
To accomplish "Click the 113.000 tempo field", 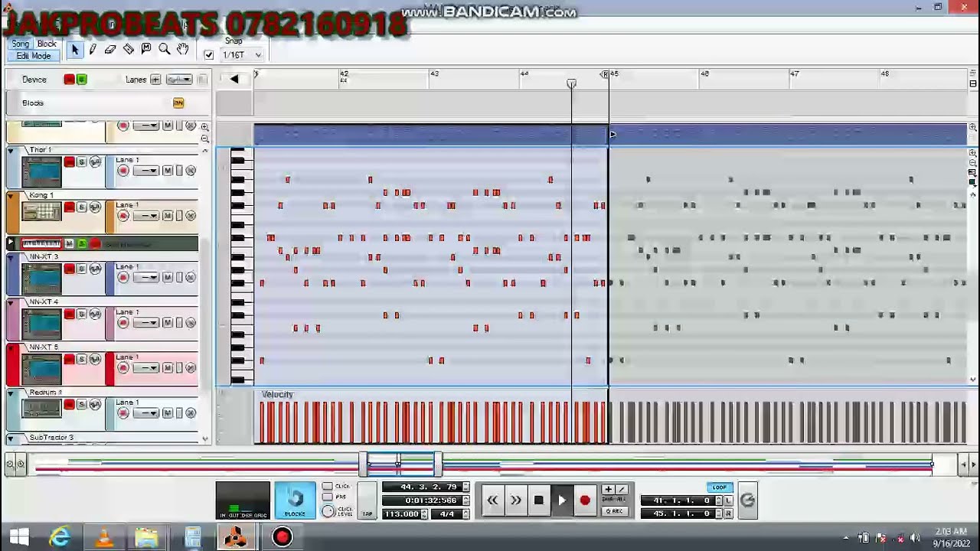I will [x=402, y=514].
